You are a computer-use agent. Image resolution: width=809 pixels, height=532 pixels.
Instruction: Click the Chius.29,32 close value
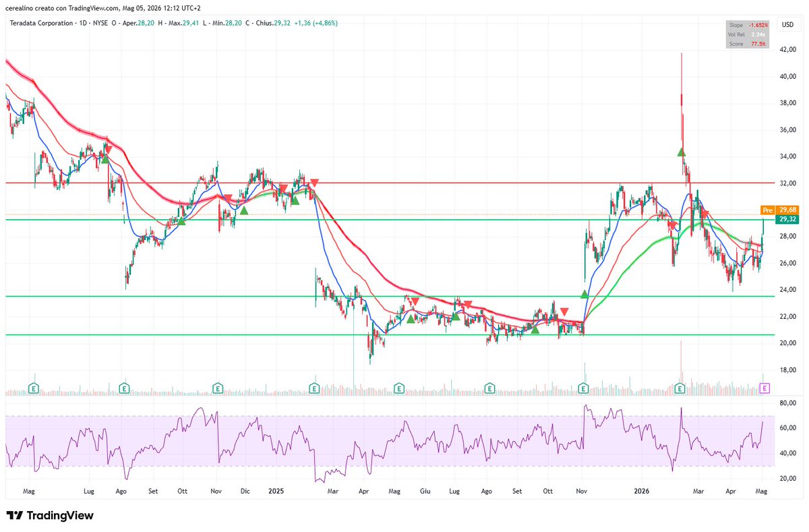tap(274, 23)
